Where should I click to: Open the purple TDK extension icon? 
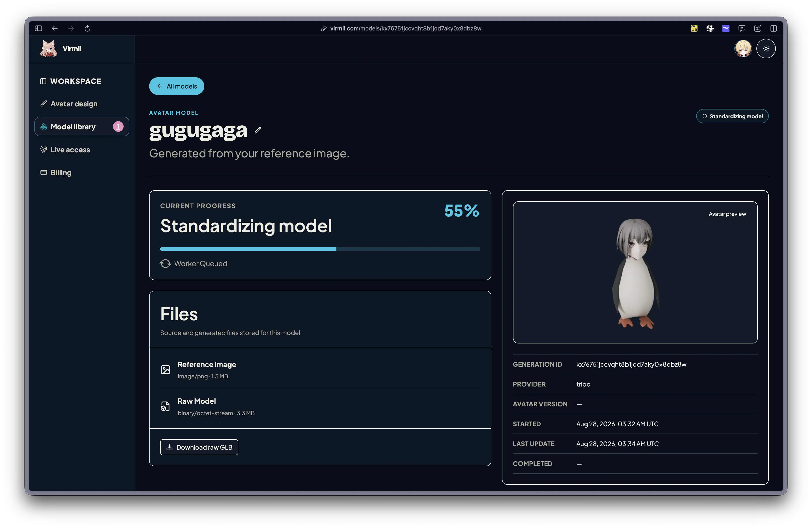(726, 28)
